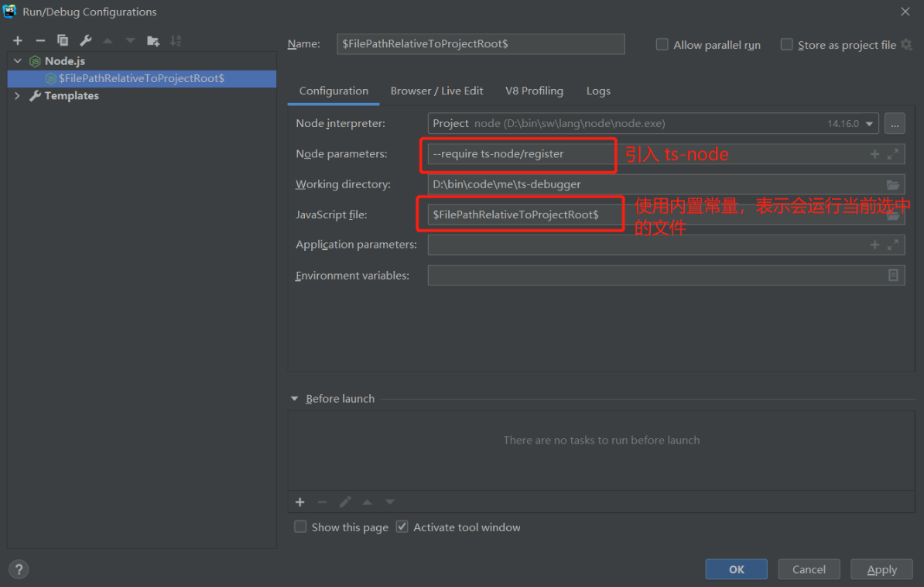
Task: Expand the Templates tree node
Action: click(x=17, y=95)
